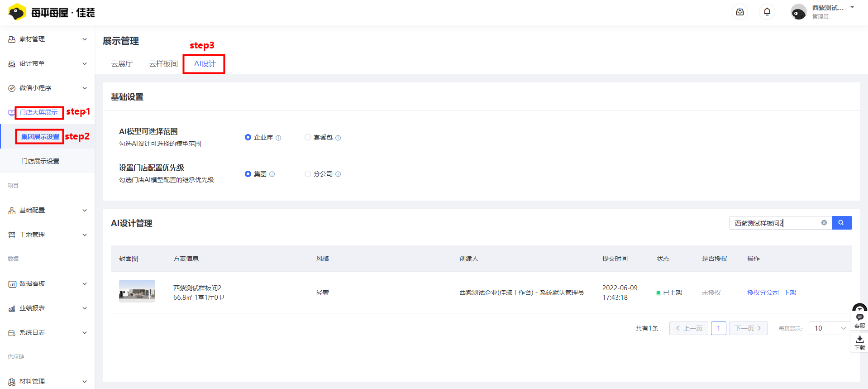Viewport: 868px width, 389px height.
Task: Click the 下架 link in the row
Action: pos(790,293)
